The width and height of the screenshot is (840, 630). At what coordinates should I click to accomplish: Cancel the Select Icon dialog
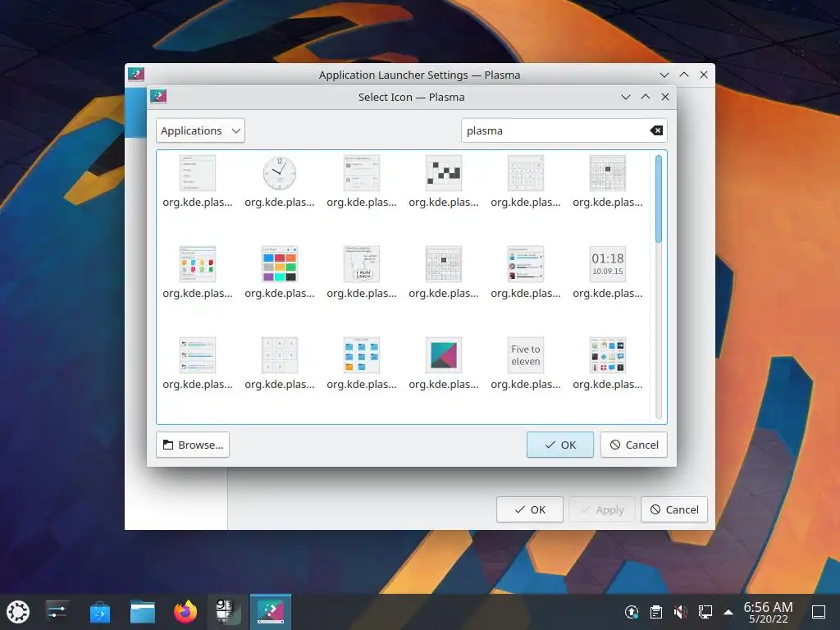634,445
